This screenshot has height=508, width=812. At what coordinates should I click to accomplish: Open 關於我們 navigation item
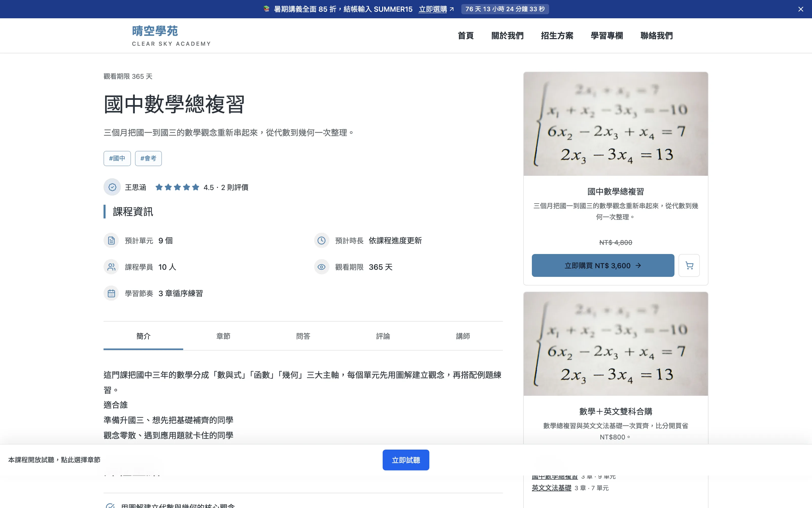(x=507, y=36)
